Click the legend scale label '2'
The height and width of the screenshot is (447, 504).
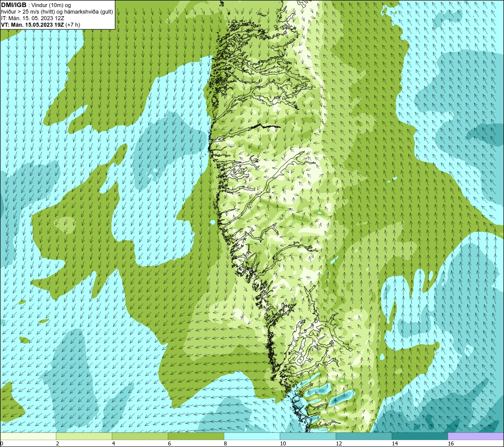click(57, 444)
